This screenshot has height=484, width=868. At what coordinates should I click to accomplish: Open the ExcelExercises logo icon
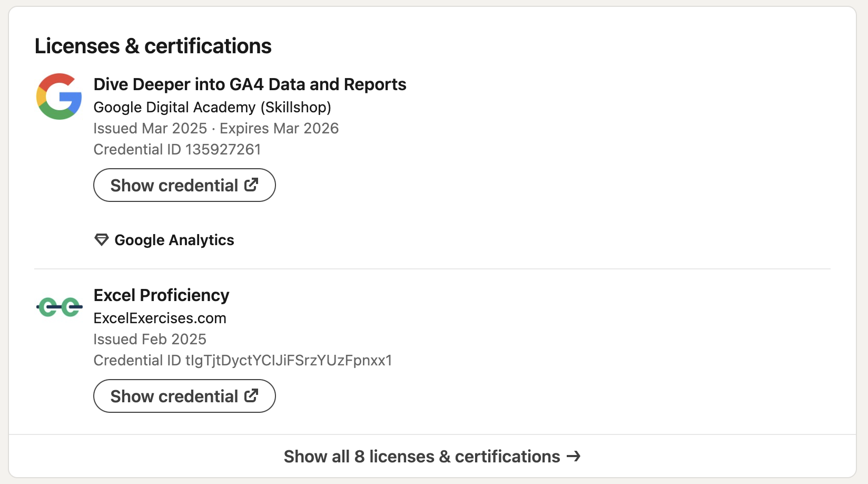pos(59,307)
